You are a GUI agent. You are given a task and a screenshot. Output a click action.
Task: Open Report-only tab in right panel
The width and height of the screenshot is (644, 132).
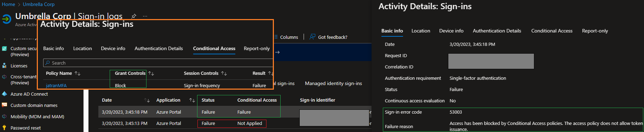pos(595,31)
